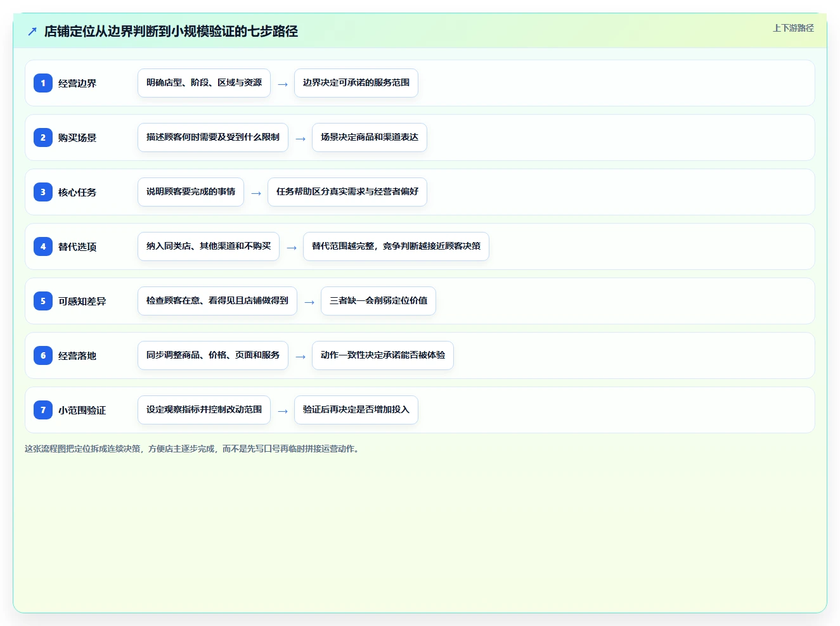Click the 设定观察指标并控制改动范围 box
The height and width of the screenshot is (626, 840).
click(x=204, y=410)
